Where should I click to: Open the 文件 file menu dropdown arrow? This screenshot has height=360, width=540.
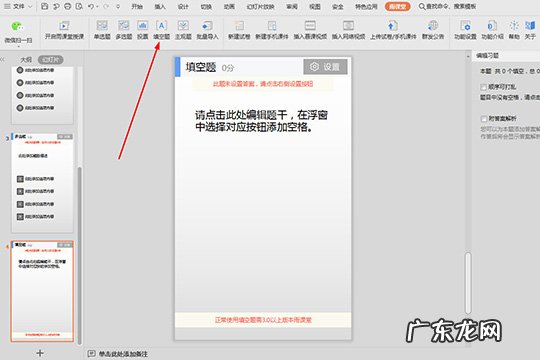pyautogui.click(x=30, y=7)
